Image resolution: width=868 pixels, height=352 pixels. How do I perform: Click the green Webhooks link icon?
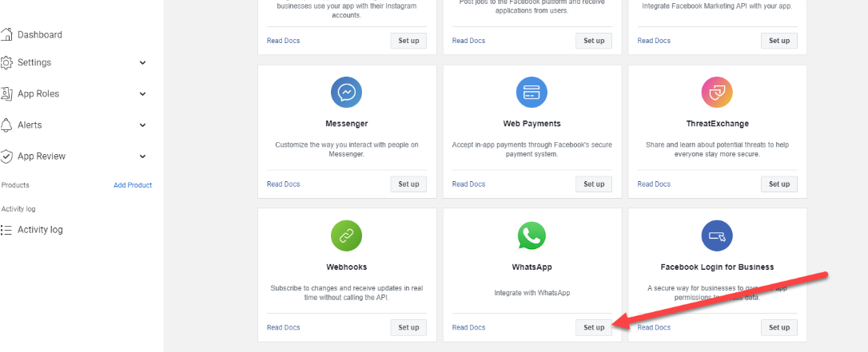[347, 236]
